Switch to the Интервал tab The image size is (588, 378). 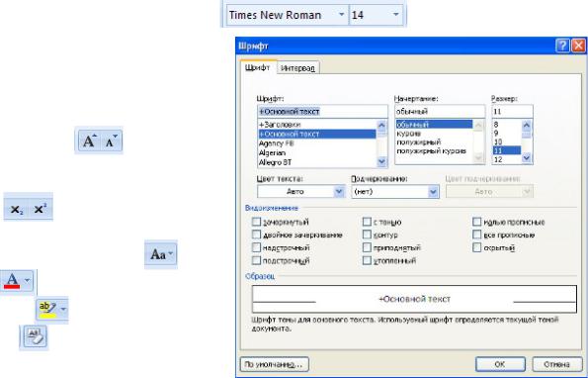click(297, 68)
